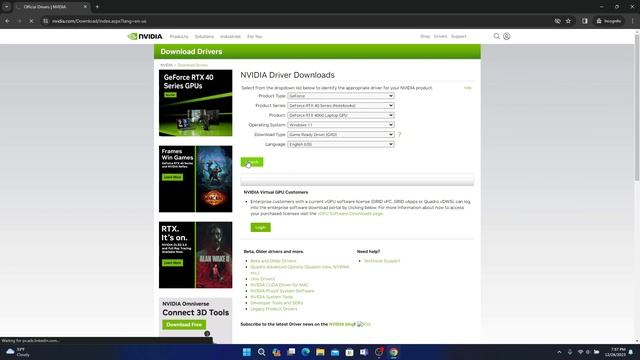Bookmark this page with the star icon
This screenshot has width=640, height=360.
568,21
